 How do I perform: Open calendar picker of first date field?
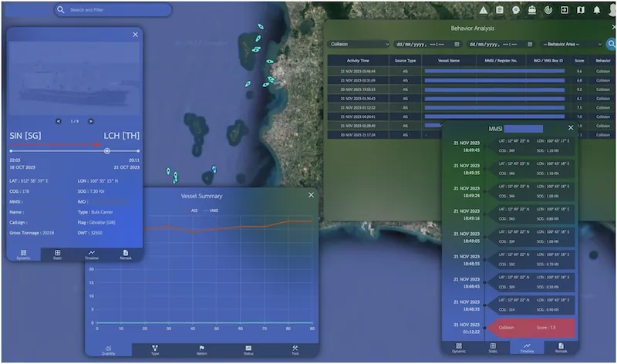coord(457,44)
